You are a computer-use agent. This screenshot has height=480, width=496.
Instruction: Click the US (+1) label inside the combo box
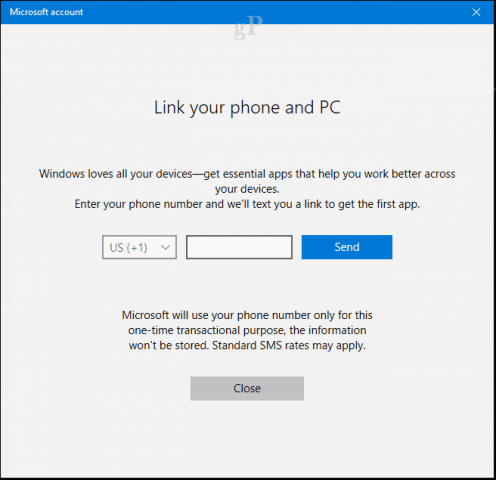click(128, 248)
